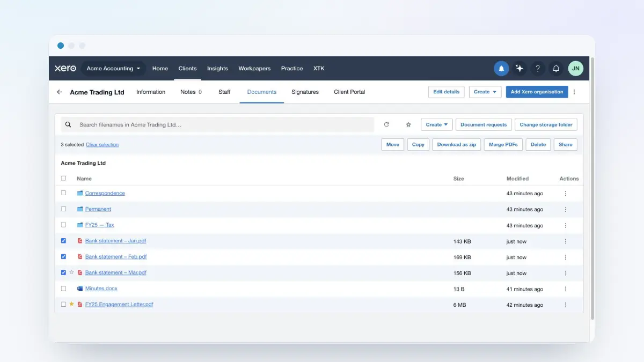This screenshot has width=644, height=362.
Task: Open the blue notifications bell icon
Action: pyautogui.click(x=501, y=69)
